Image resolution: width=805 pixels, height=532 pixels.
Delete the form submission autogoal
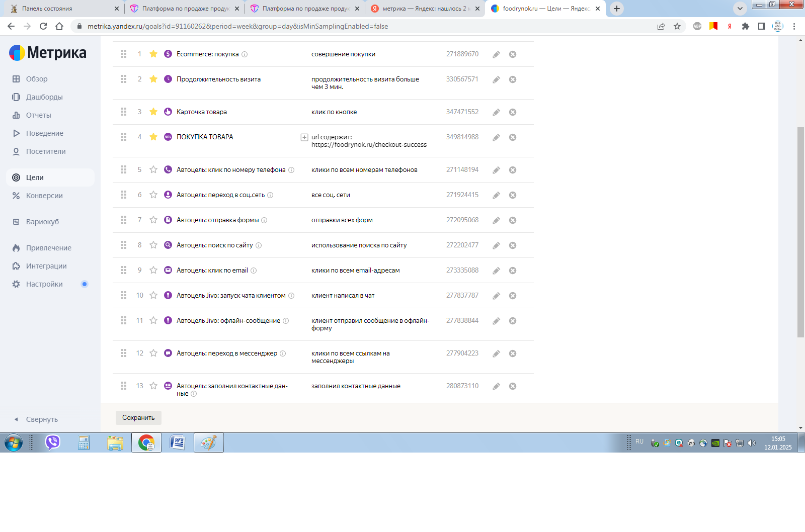pyautogui.click(x=513, y=220)
